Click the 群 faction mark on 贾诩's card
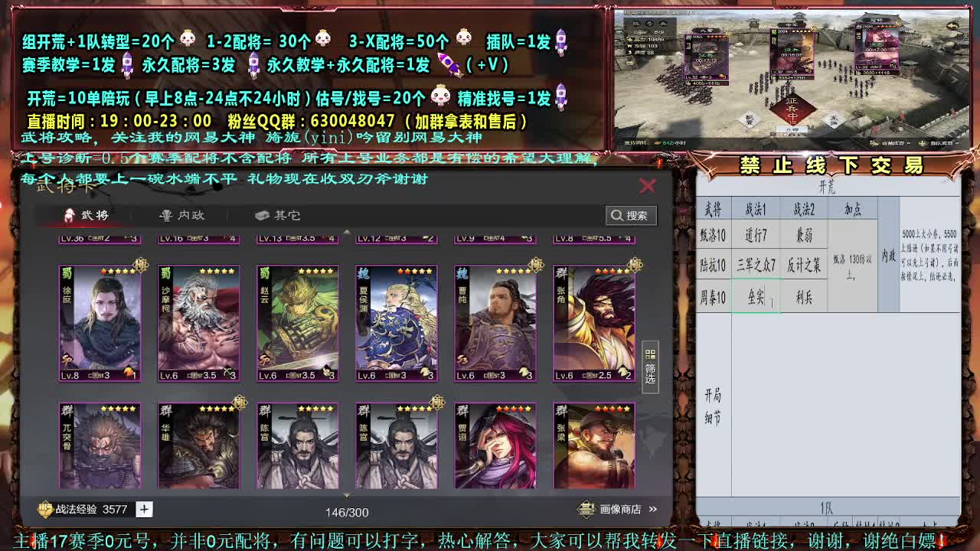The width and height of the screenshot is (980, 551). coord(462,412)
